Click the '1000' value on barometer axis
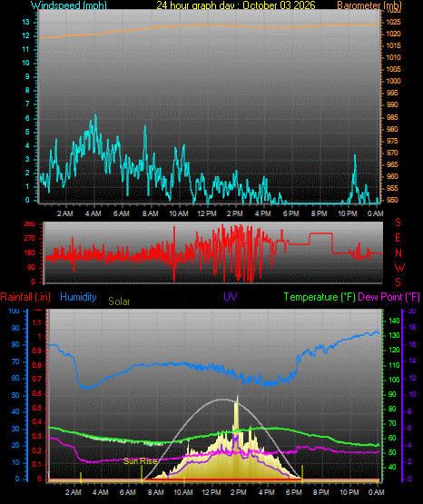The image size is (423, 504). [x=393, y=81]
